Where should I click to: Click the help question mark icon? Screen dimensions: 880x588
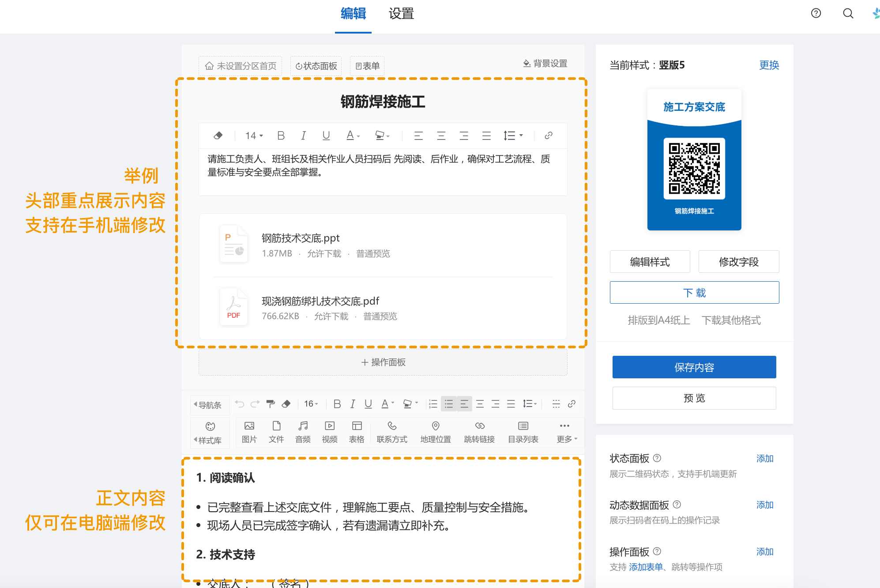coord(816,13)
